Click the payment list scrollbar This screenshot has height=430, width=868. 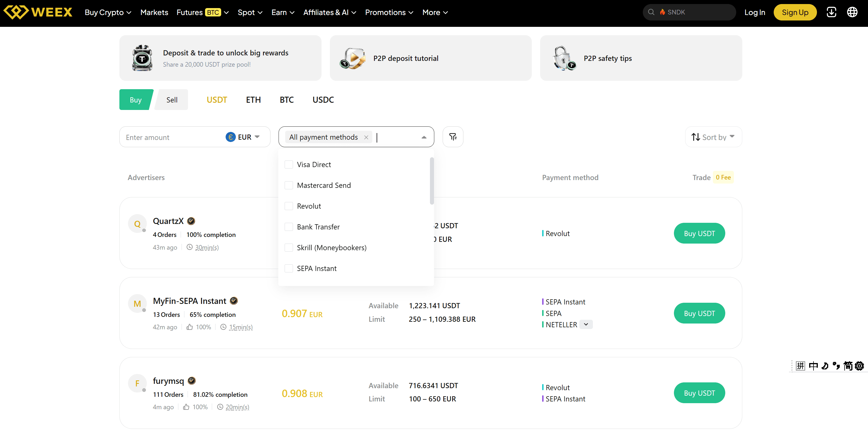(x=432, y=181)
